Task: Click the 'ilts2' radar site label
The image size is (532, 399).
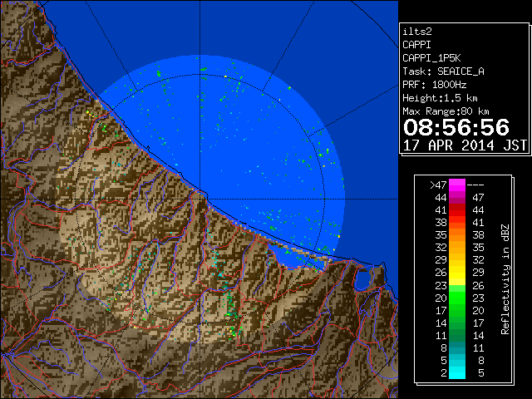Action: pos(417,32)
